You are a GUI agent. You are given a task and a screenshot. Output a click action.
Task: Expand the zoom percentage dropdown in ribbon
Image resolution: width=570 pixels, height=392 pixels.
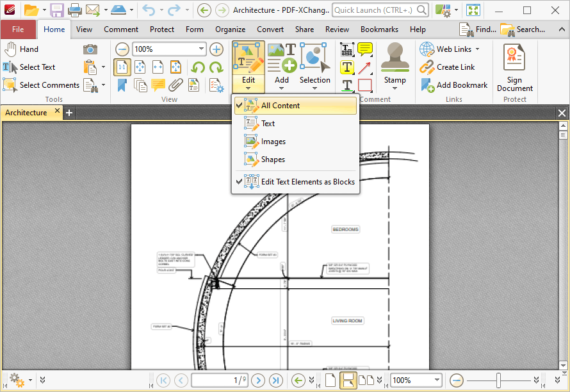[x=201, y=49]
